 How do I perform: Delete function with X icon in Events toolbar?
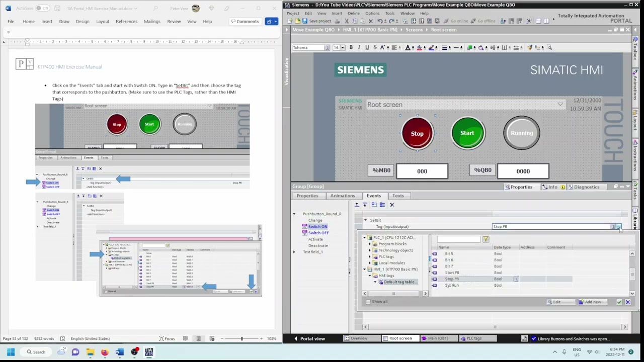(x=392, y=205)
